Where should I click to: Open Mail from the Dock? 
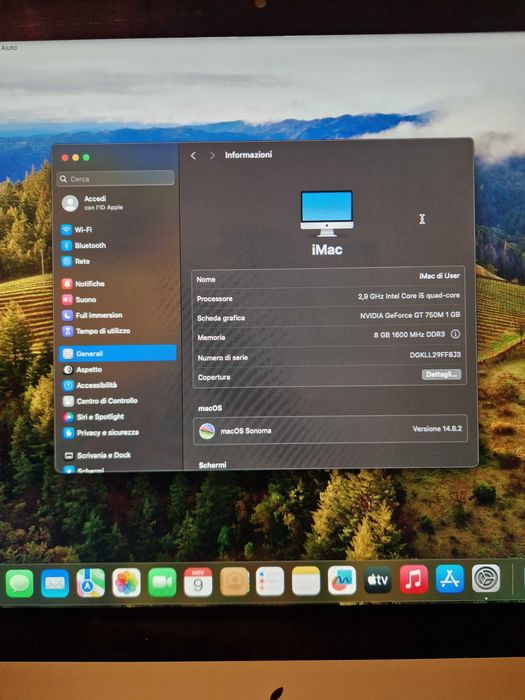(x=55, y=583)
